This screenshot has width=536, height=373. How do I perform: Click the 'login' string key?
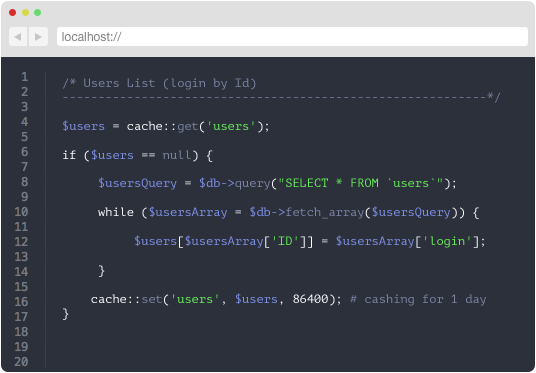(447, 241)
